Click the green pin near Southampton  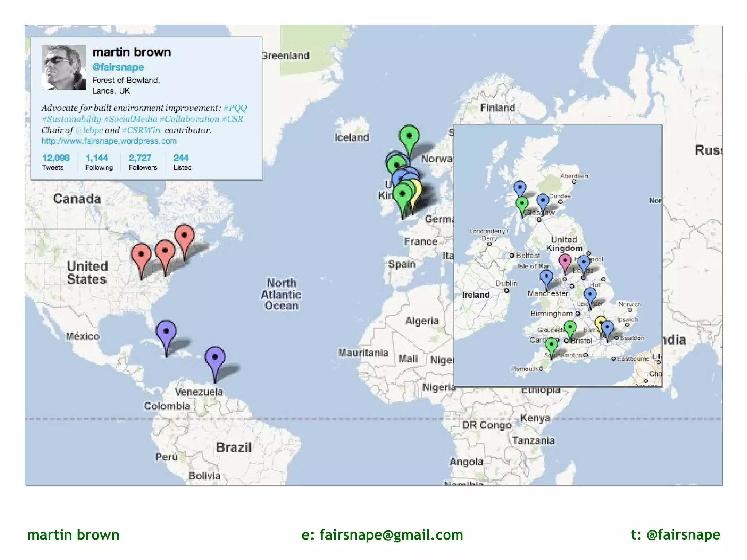(551, 344)
